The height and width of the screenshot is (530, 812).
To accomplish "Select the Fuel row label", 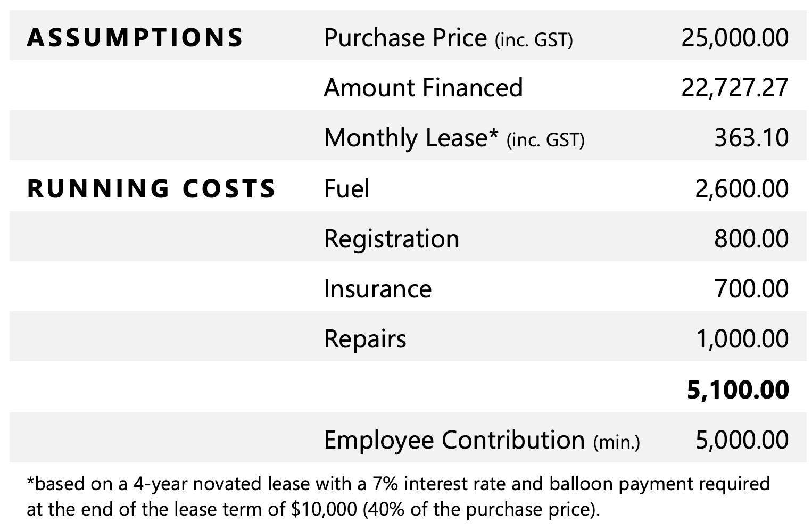I will tap(346, 189).
